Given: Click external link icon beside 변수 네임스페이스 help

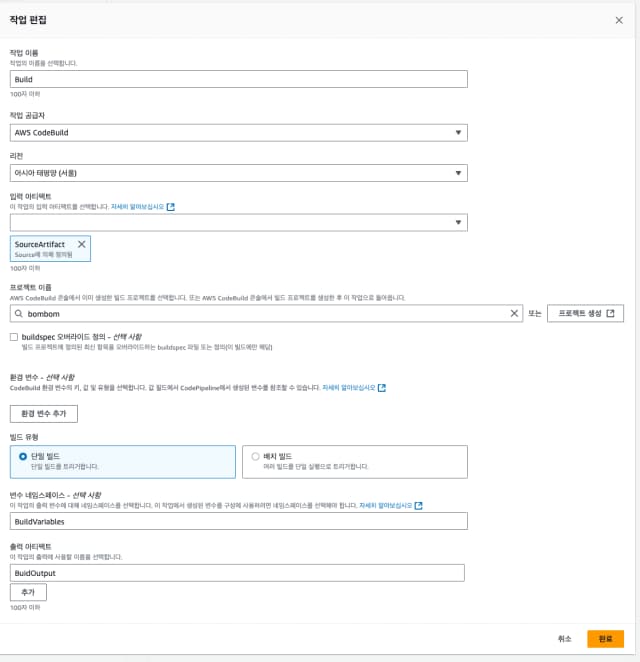Looking at the screenshot, I should [x=418, y=505].
